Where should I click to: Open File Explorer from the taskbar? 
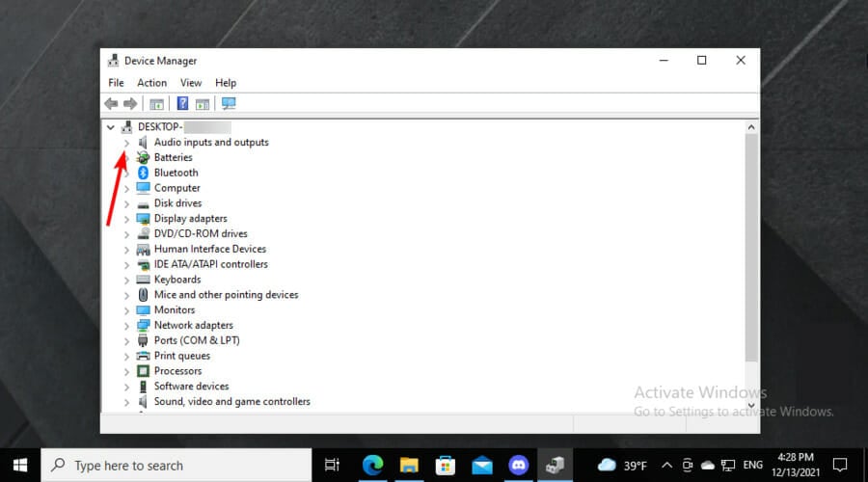coord(409,466)
